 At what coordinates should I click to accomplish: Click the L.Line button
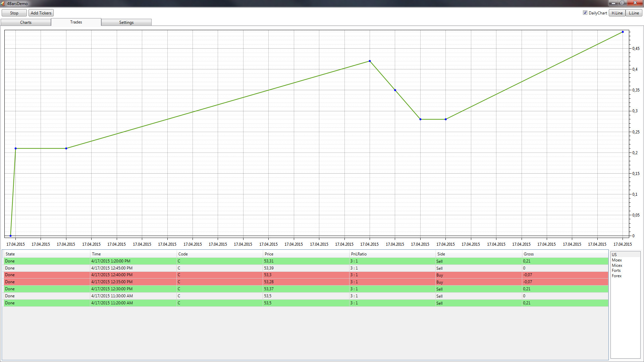634,13
